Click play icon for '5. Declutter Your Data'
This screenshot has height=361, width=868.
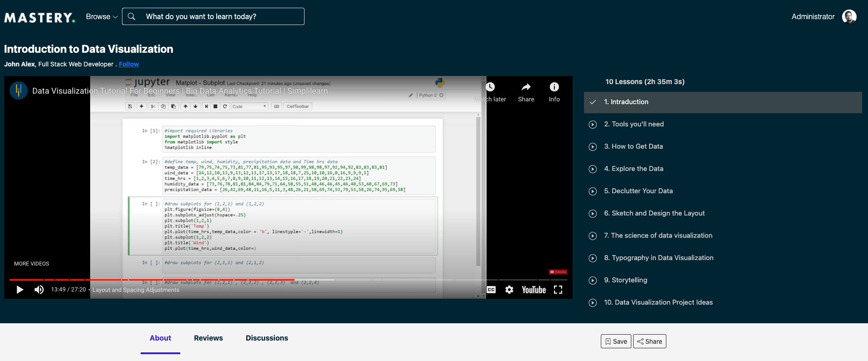pos(593,191)
